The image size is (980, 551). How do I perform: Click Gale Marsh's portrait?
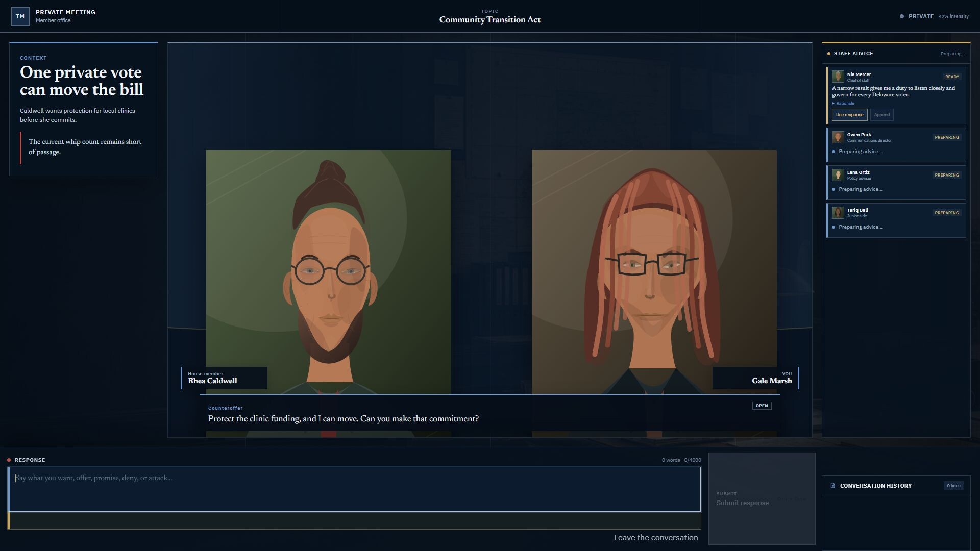click(654, 272)
